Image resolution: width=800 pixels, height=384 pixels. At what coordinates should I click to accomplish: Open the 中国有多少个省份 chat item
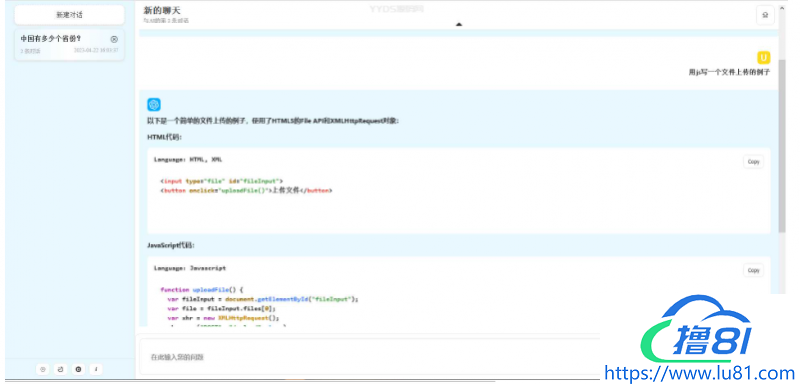69,45
